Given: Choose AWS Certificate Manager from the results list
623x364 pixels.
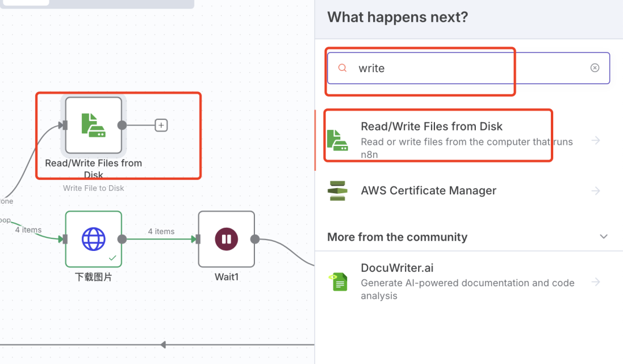Looking at the screenshot, I should pos(428,191).
